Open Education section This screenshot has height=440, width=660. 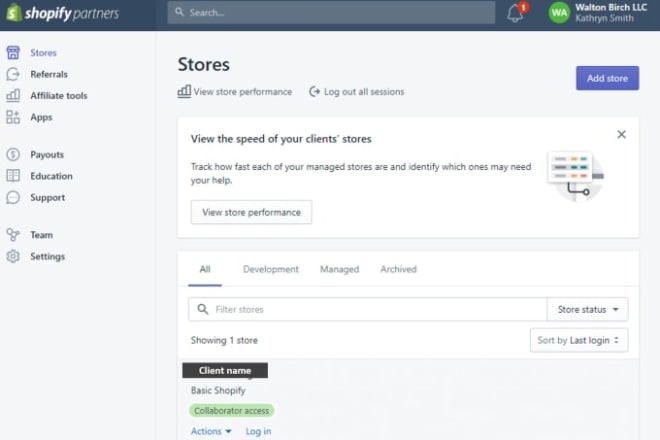click(x=51, y=176)
